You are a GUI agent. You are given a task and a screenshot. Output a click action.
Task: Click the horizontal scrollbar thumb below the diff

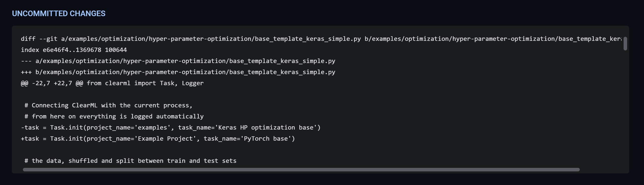click(301, 170)
